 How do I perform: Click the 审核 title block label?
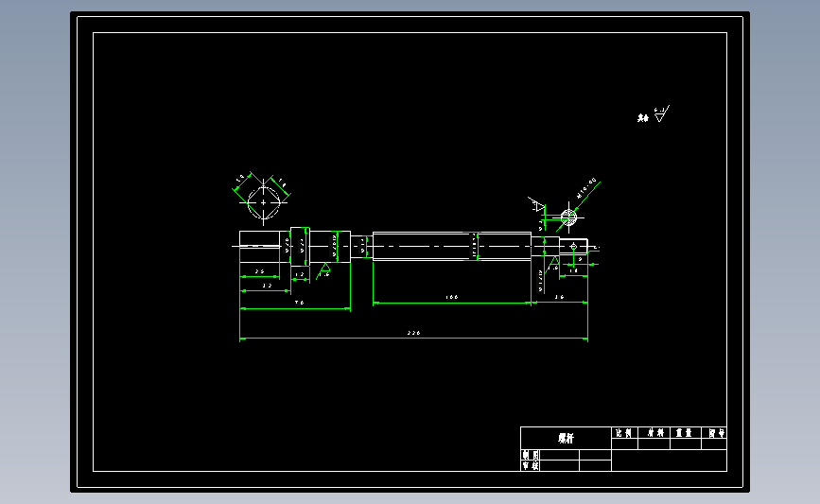(531, 466)
